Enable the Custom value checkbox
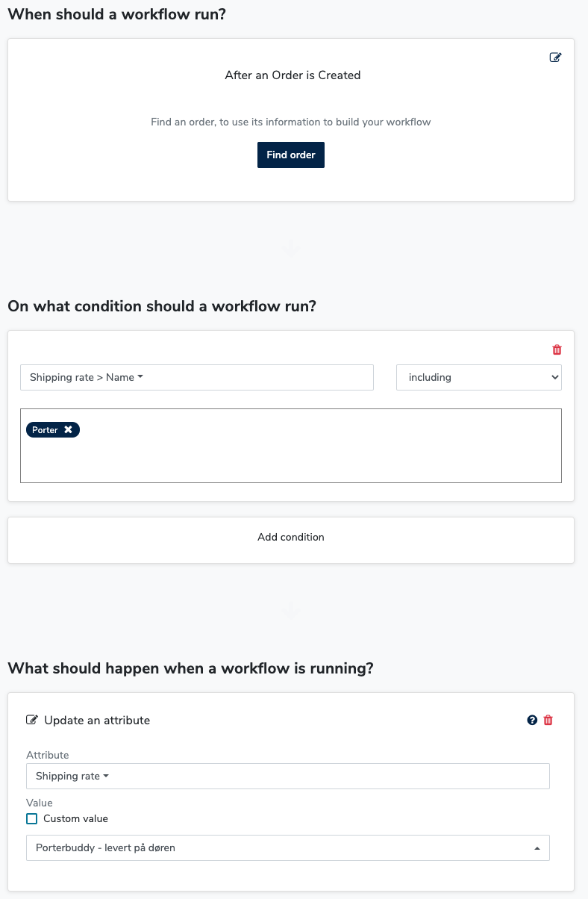The height and width of the screenshot is (899, 588). pyautogui.click(x=32, y=819)
